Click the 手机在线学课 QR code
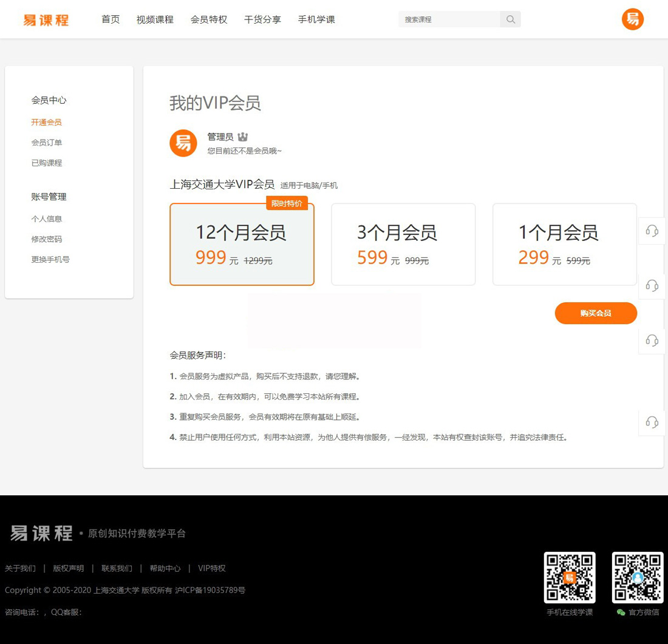668x644 pixels. (x=569, y=577)
